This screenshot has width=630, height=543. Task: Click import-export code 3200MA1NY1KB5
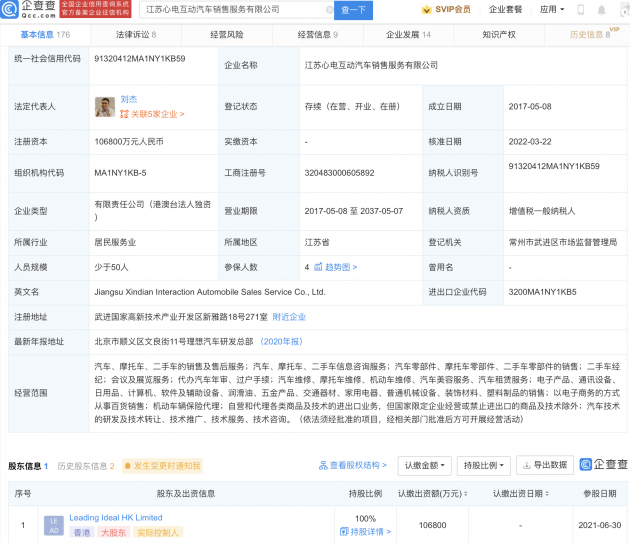[x=542, y=292]
